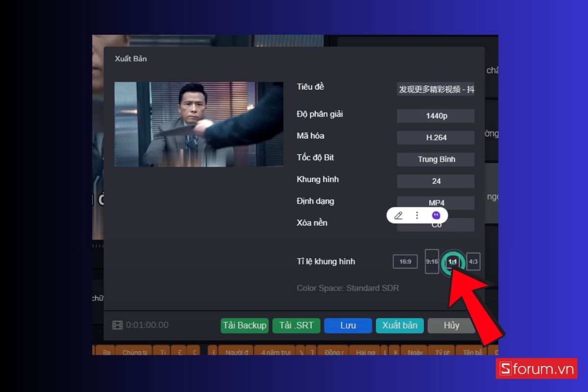
Task: Click the Tải .SRT button
Action: (296, 326)
